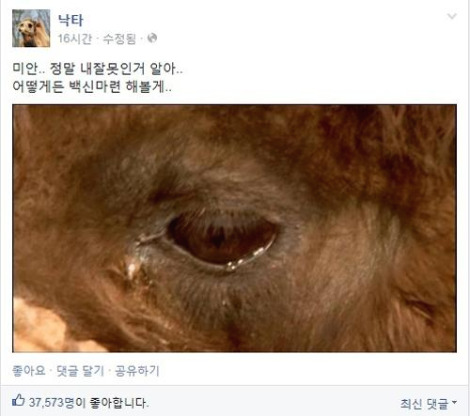Click the caret arrow after 최신 댓글

[454, 403]
